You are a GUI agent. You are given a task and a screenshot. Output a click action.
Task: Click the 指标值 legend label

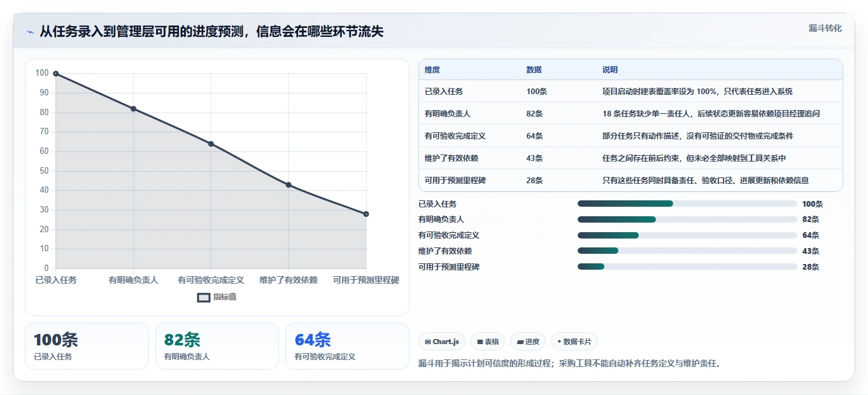pos(225,297)
